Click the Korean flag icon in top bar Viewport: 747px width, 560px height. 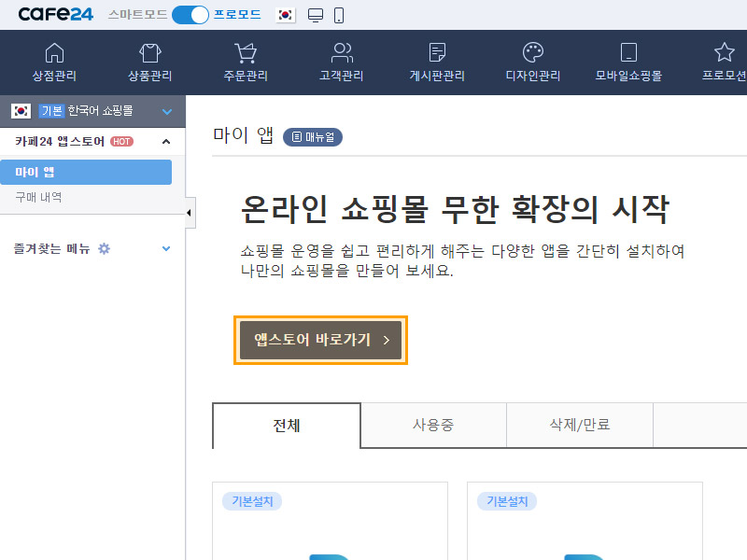click(286, 15)
